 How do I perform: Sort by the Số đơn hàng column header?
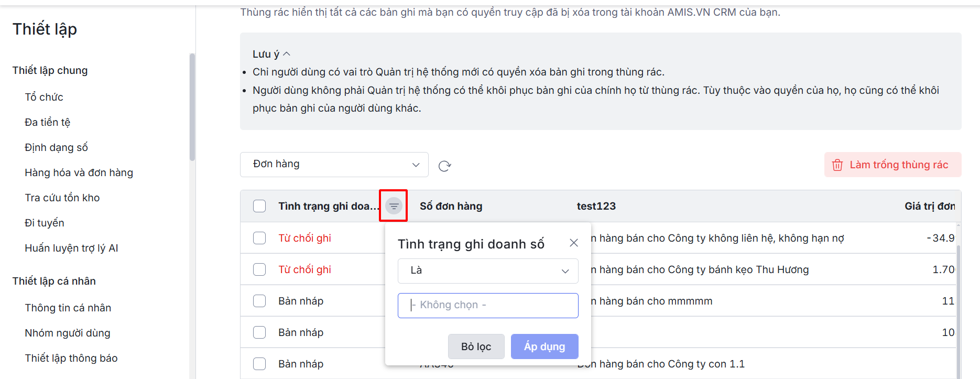pyautogui.click(x=451, y=206)
